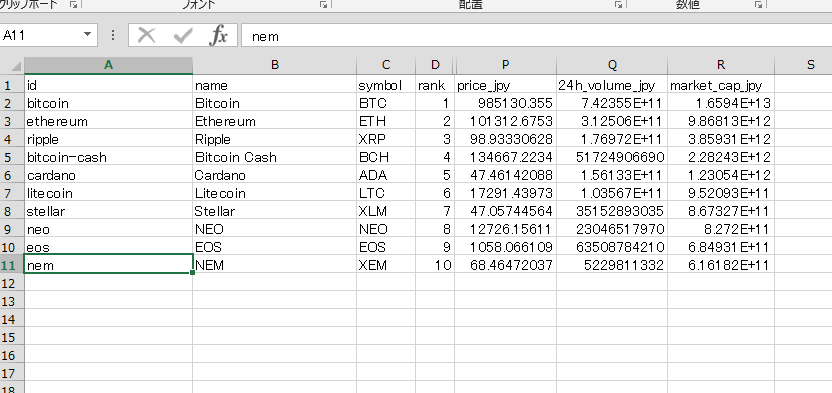Screen dimensions: 832x393
Task: Click market cap cell 8.272E+11
Action: click(x=721, y=229)
